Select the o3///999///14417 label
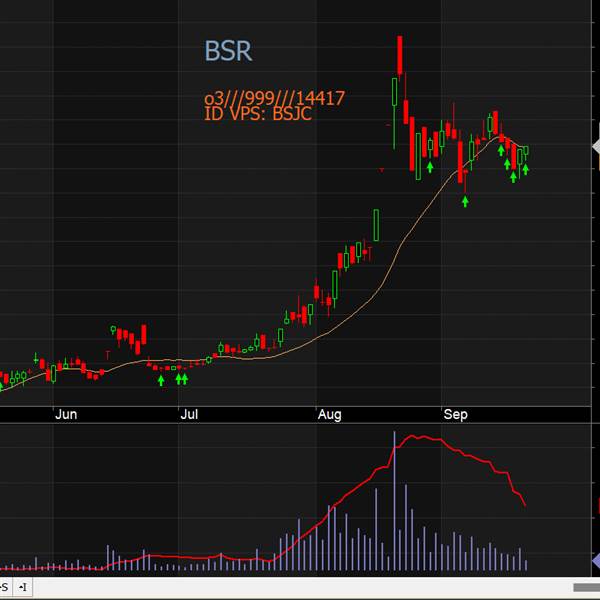The image size is (600, 600). pos(274,98)
